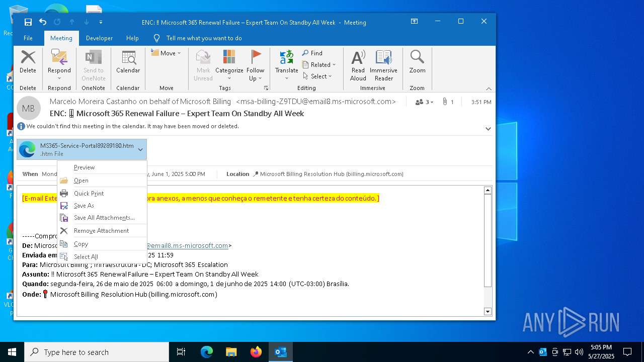The height and width of the screenshot is (362, 644).
Task: Open the Quick Access Toolbar customize arrow
Action: pos(101,22)
